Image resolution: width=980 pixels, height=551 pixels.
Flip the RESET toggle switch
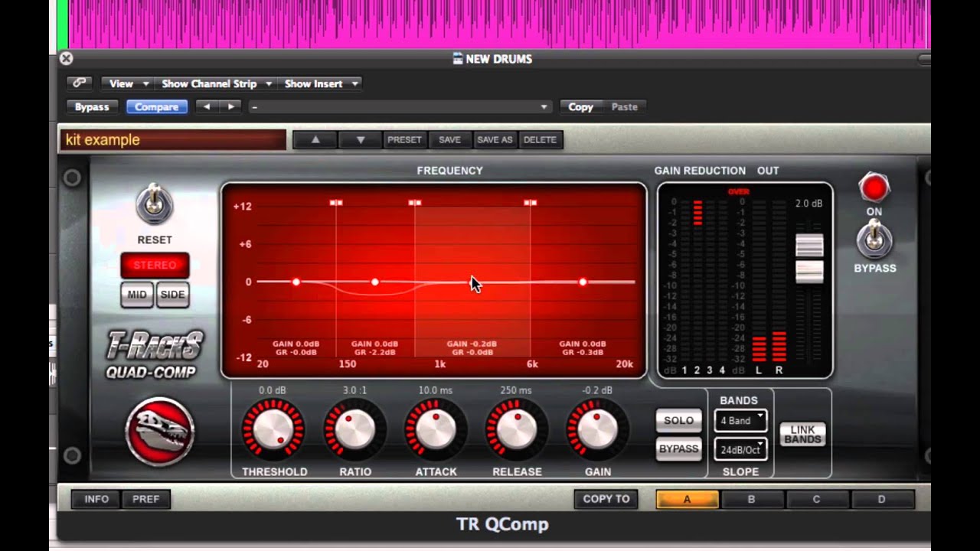[154, 205]
